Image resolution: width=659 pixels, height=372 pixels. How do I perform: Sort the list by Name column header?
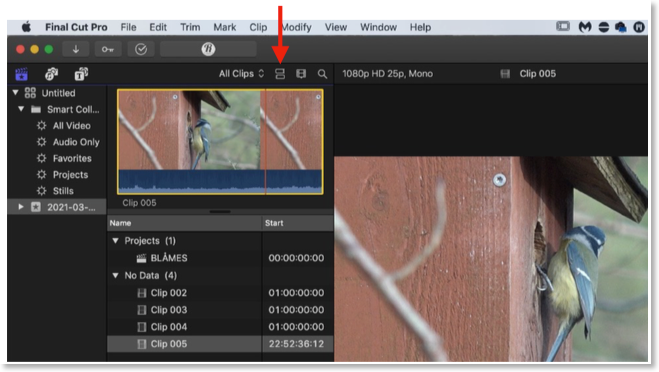(x=185, y=223)
